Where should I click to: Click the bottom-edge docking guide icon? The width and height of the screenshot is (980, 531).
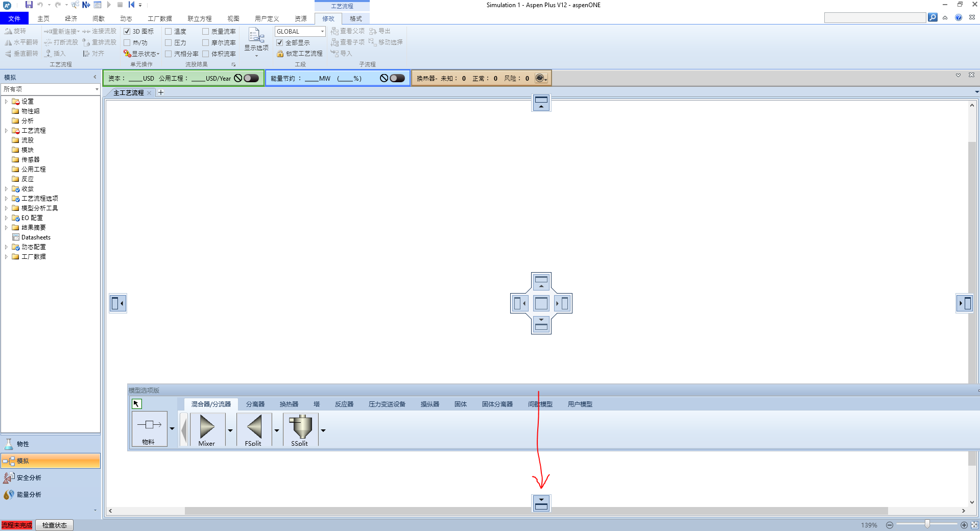point(541,503)
